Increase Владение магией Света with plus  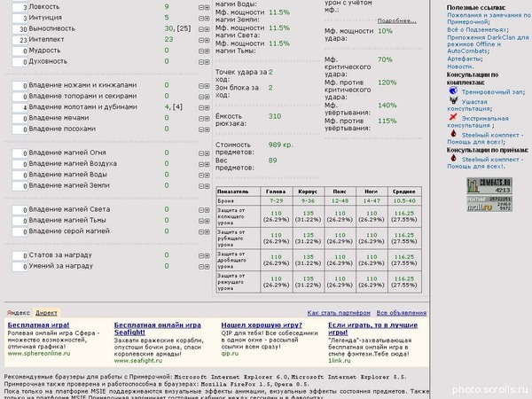207,210
